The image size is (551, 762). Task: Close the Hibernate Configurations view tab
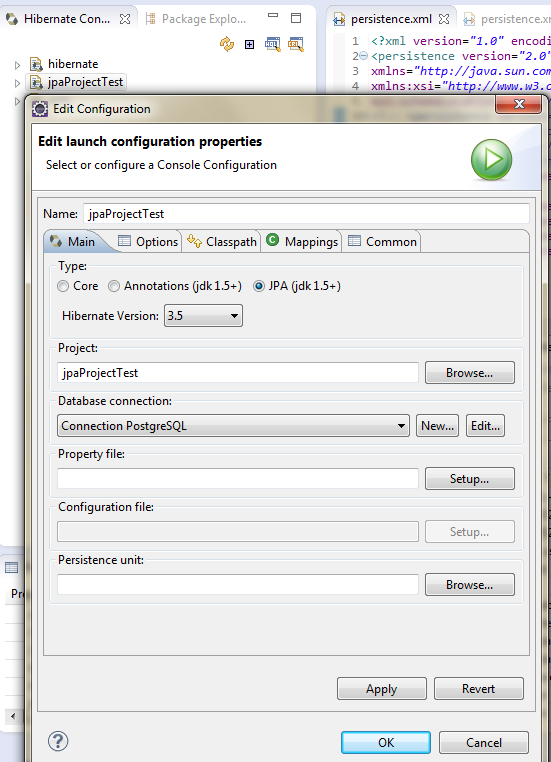125,19
